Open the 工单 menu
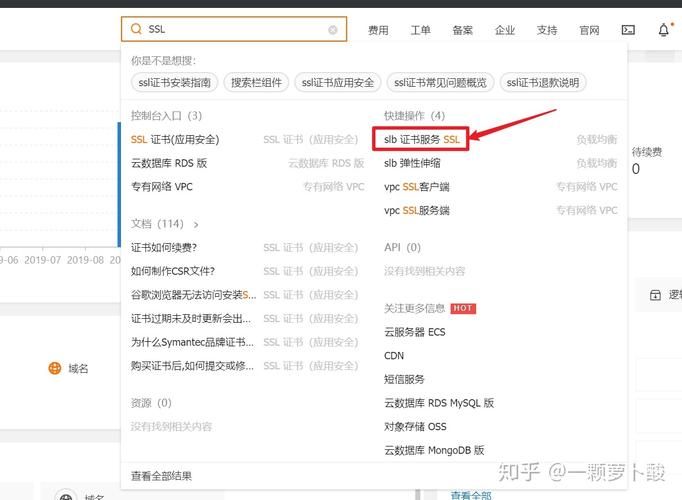The image size is (682, 500). click(421, 30)
